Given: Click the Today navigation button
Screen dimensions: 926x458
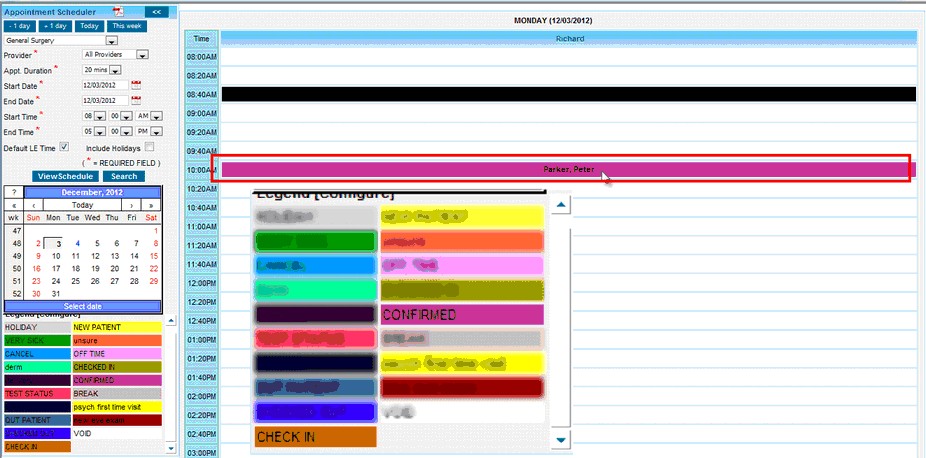Looking at the screenshot, I should (x=89, y=25).
